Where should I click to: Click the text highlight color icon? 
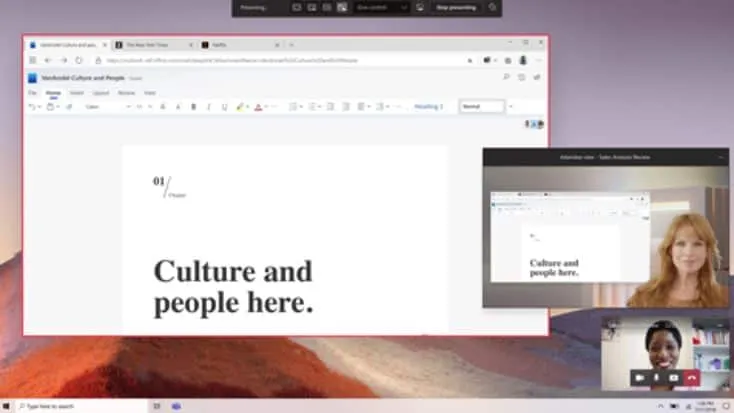pyautogui.click(x=241, y=106)
